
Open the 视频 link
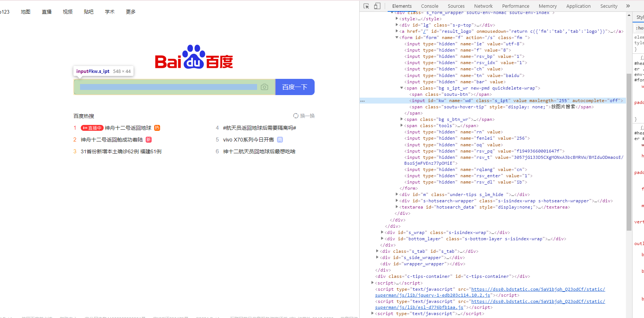point(67,12)
